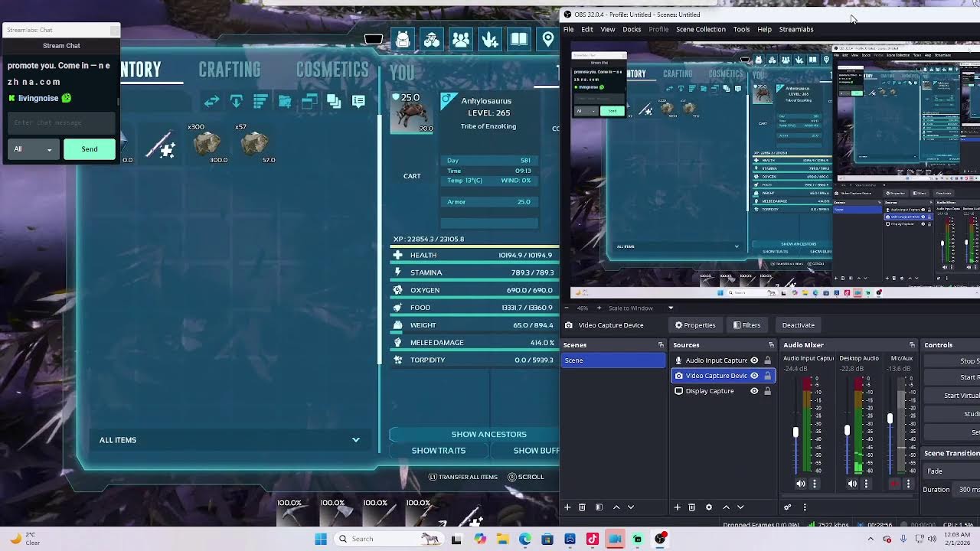980x551 pixels.
Task: Toggle lock on Display Capture source
Action: [767, 391]
